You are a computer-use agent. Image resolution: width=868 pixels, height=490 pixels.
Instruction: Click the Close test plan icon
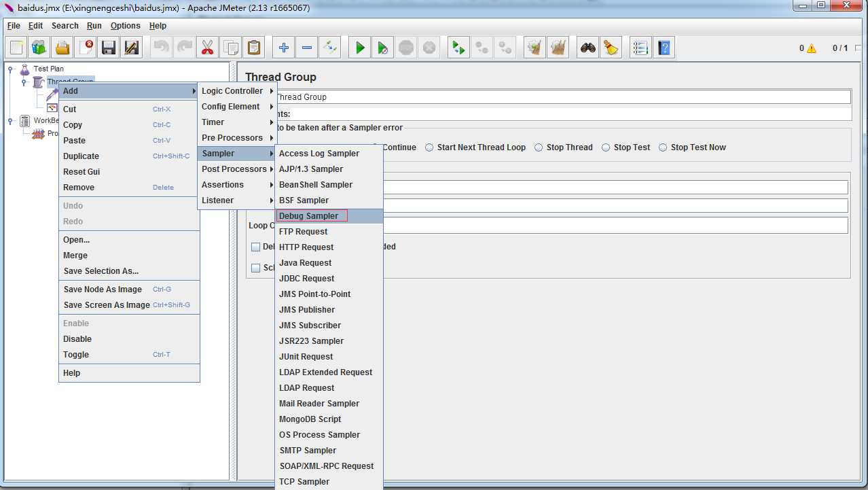pos(86,48)
